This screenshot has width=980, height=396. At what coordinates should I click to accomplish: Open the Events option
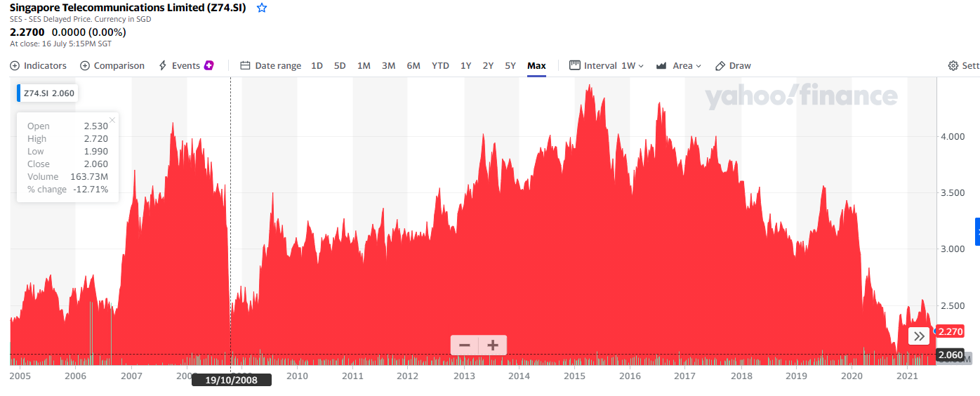[x=186, y=65]
